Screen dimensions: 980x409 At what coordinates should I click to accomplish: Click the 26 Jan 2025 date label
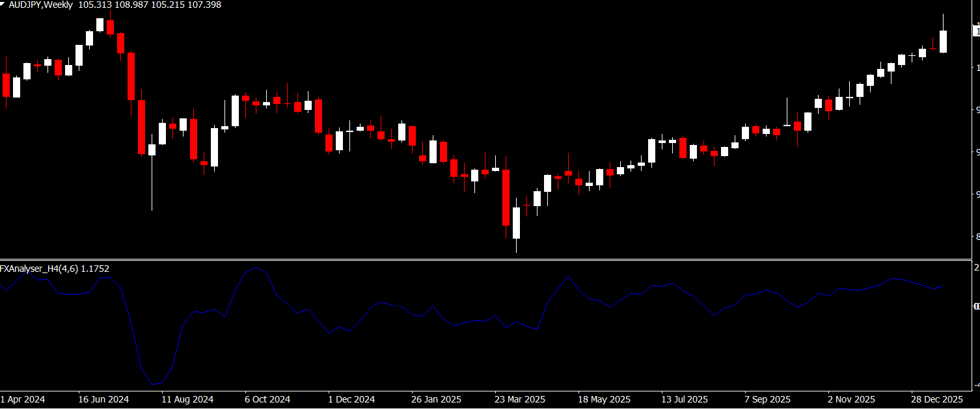click(435, 399)
